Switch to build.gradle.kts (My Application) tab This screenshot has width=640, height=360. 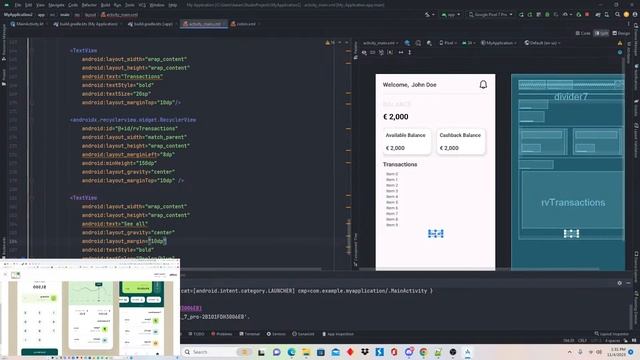pyautogui.click(x=86, y=24)
